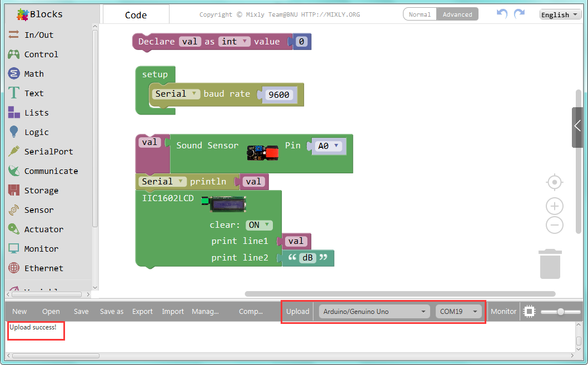Zoom out with the minus circle icon
The width and height of the screenshot is (588, 365).
(x=554, y=225)
